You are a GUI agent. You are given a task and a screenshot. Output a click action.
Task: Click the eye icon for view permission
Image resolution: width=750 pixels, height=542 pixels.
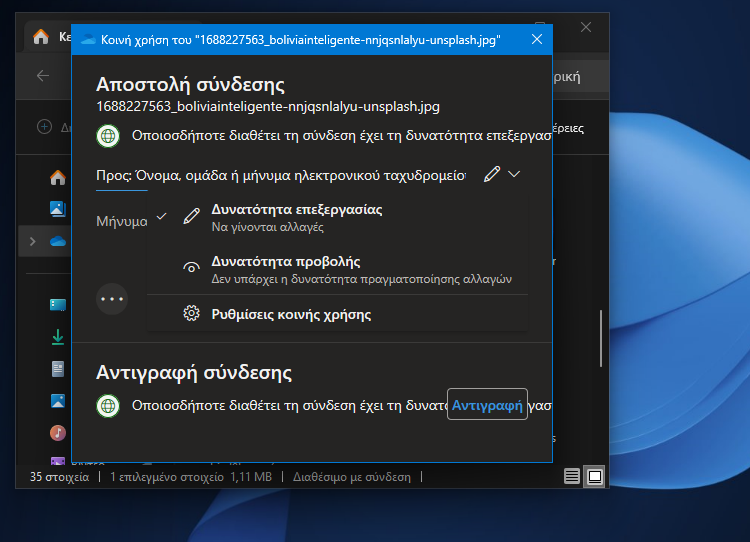[191, 267]
